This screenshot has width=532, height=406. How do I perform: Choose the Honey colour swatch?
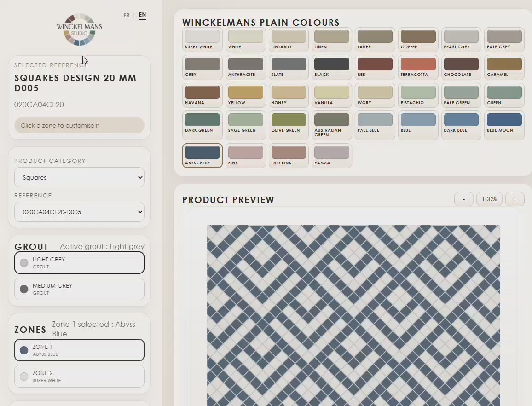pyautogui.click(x=289, y=95)
